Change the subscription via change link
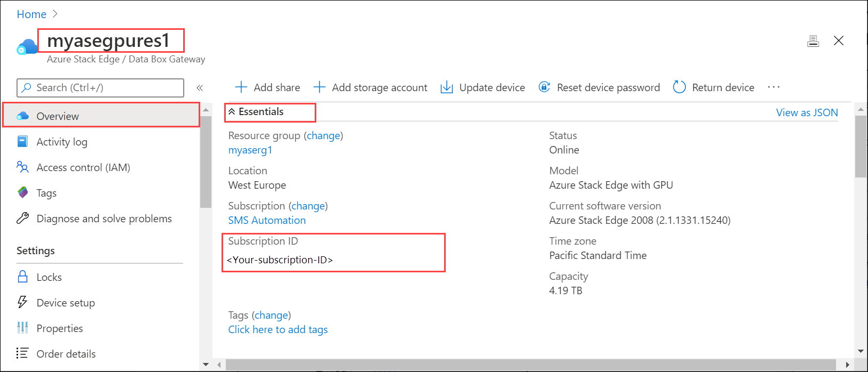Screen dimensions: 868x372 click(x=308, y=206)
